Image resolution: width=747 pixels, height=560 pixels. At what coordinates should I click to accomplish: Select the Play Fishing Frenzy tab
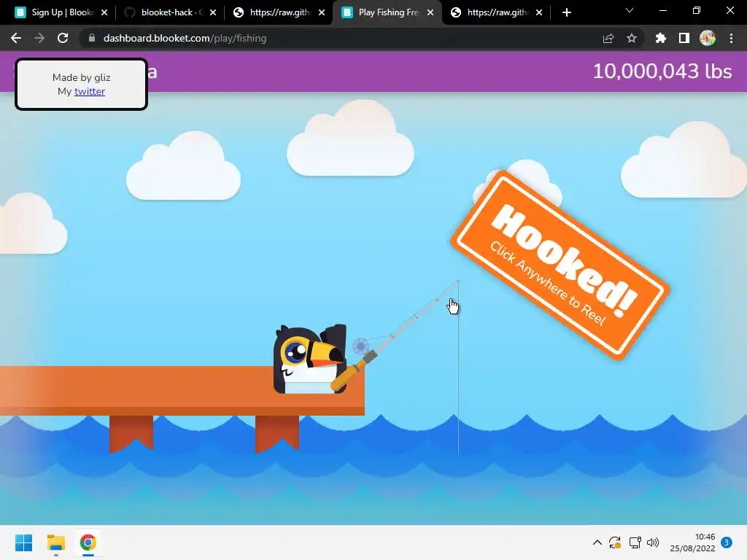pyautogui.click(x=387, y=12)
